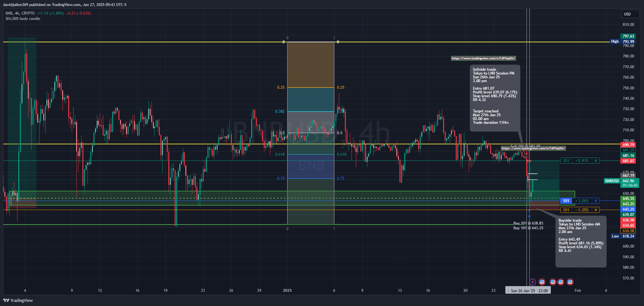The image size is (644, 306).
Task: Select the Buyside trade note callout
Action: pyautogui.click(x=581, y=242)
